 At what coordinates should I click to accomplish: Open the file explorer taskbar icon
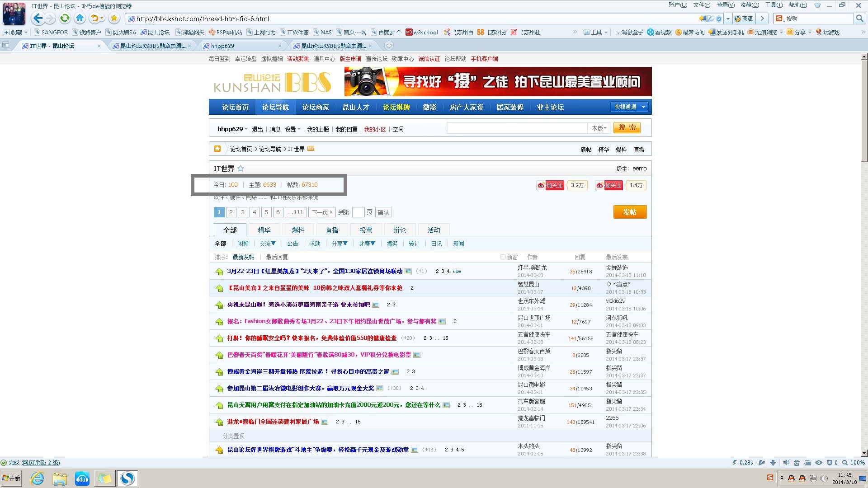click(60, 479)
